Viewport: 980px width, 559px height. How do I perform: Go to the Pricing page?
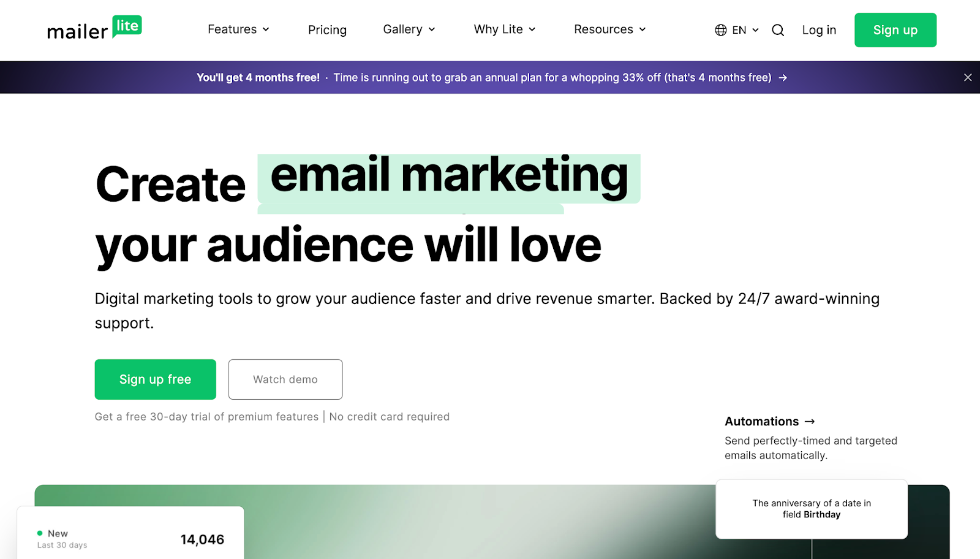coord(327,29)
